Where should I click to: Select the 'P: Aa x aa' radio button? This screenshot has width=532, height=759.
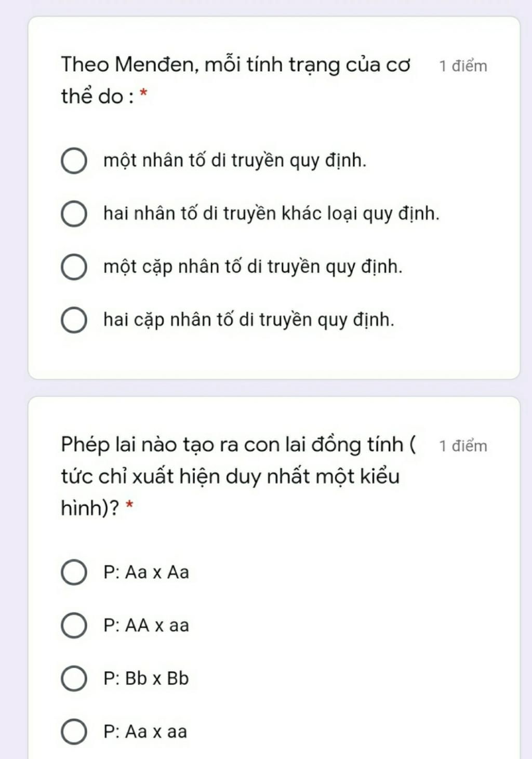pos(74,731)
